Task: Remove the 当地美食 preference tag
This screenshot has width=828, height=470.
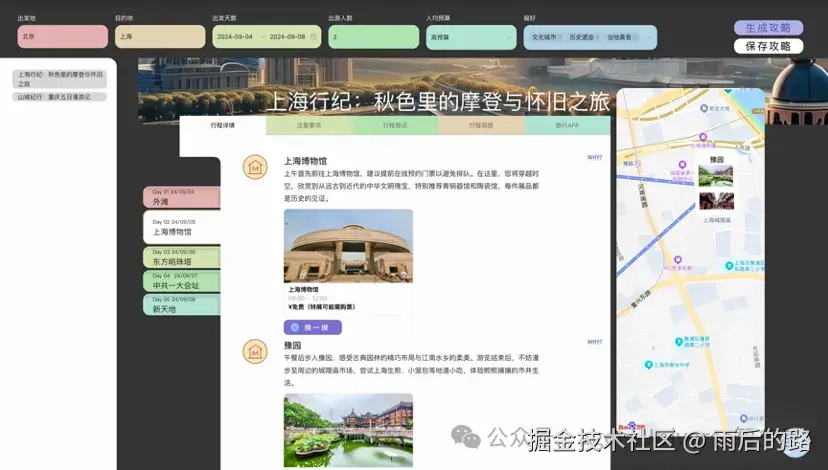Action: [x=635, y=37]
